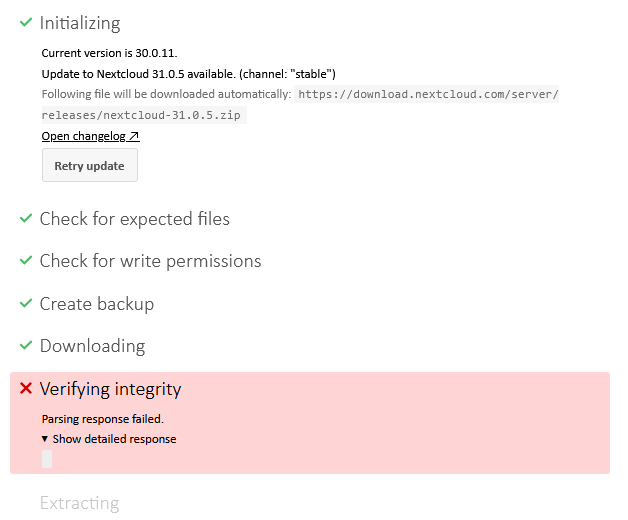Click the checkmark beside Check for write permissions
Image resolution: width=628 pixels, height=520 pixels.
point(26,260)
